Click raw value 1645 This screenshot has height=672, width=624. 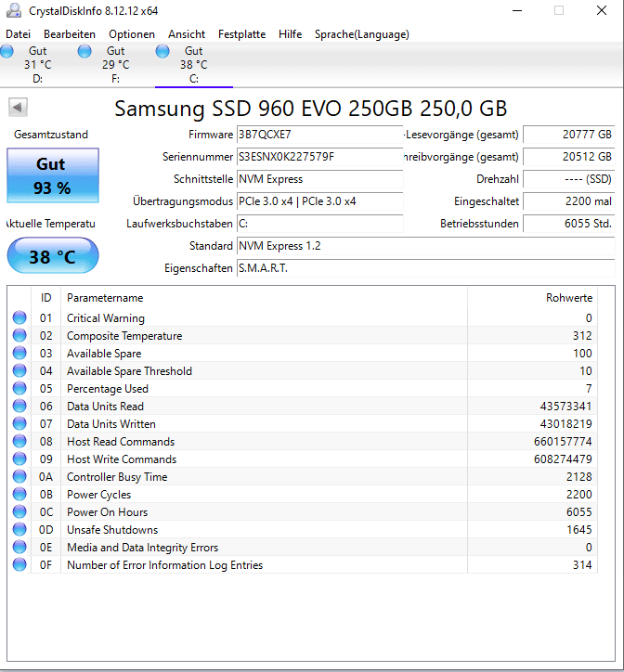pyautogui.click(x=579, y=530)
